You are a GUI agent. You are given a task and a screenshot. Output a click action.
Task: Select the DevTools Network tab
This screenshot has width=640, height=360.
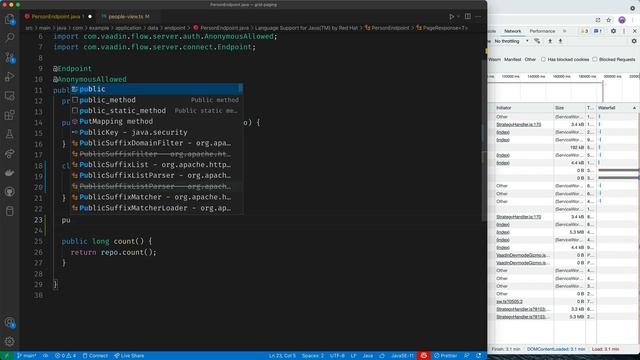pyautogui.click(x=512, y=31)
